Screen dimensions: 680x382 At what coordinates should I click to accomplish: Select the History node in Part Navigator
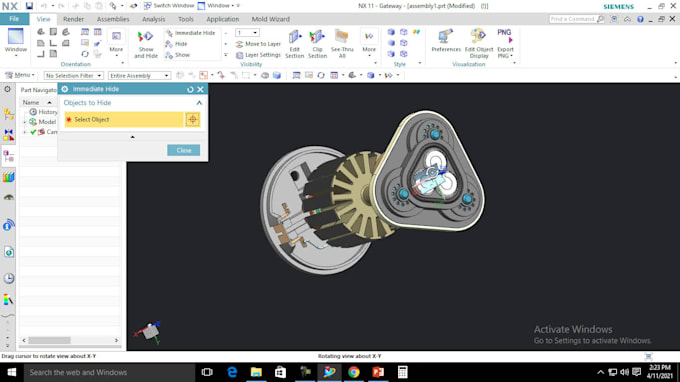point(43,112)
